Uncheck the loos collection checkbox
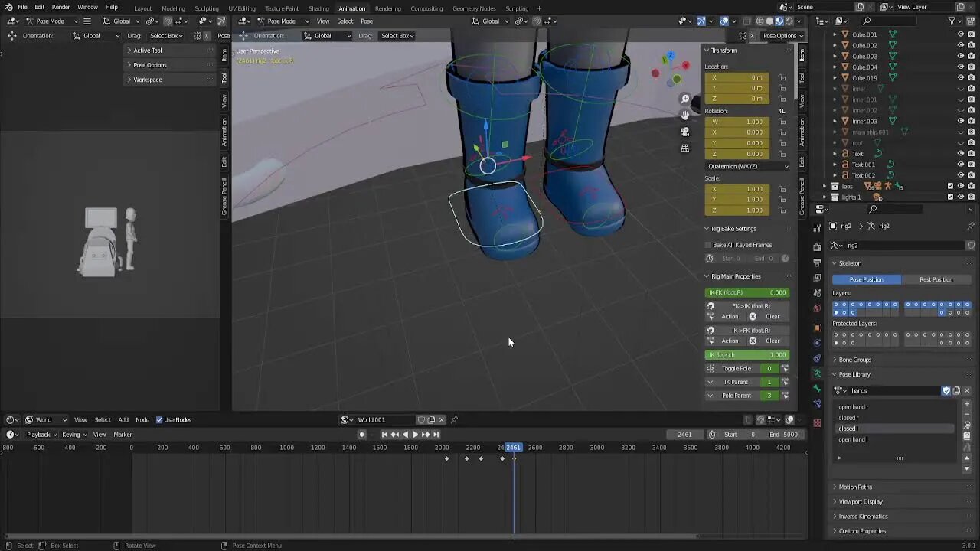 [951, 186]
